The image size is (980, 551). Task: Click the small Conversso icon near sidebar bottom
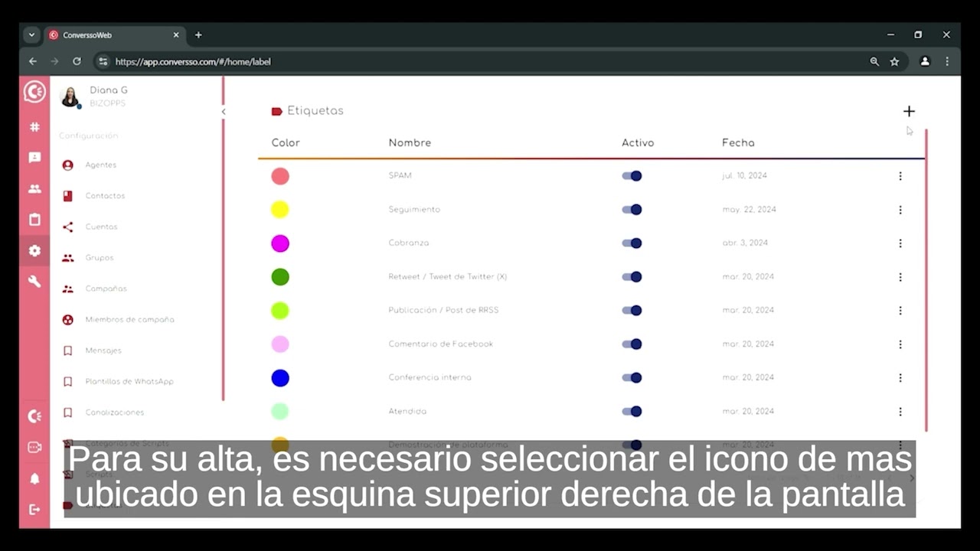(x=34, y=416)
